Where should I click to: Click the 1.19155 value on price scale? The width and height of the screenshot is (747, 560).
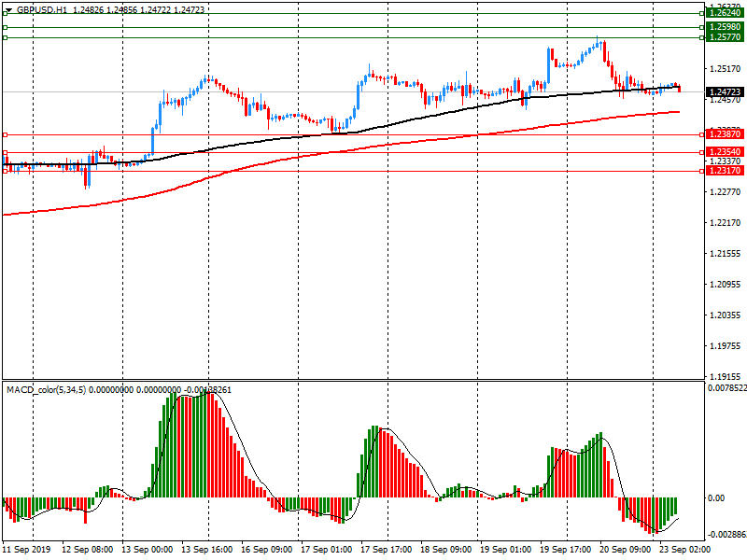(726, 376)
